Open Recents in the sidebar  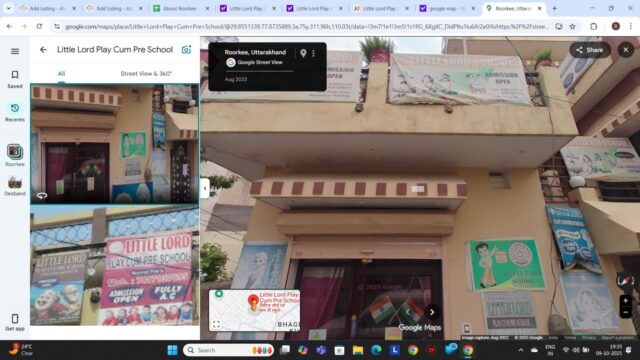pyautogui.click(x=15, y=112)
